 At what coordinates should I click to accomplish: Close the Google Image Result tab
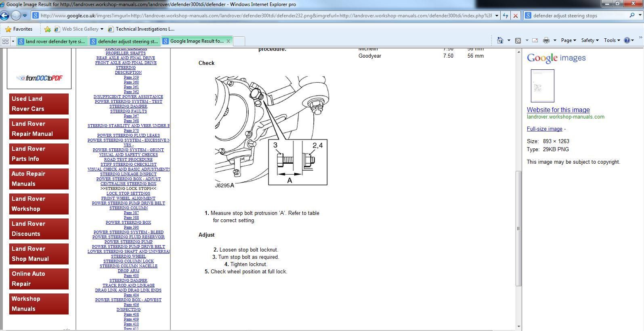[228, 41]
